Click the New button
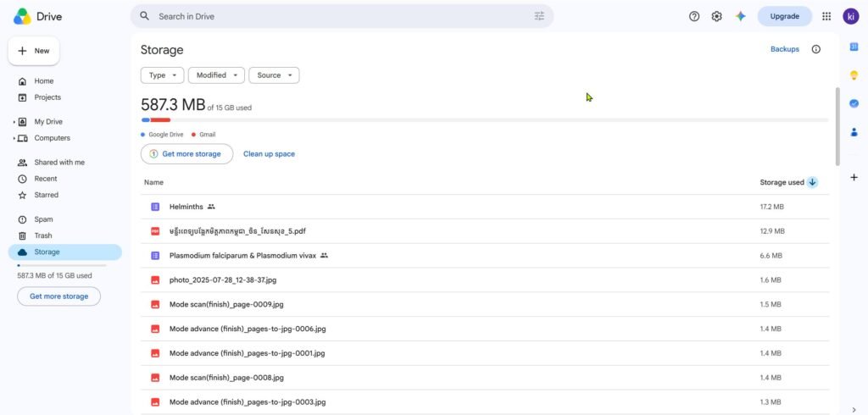Screen dimensions: 868x415 pyautogui.click(x=34, y=51)
